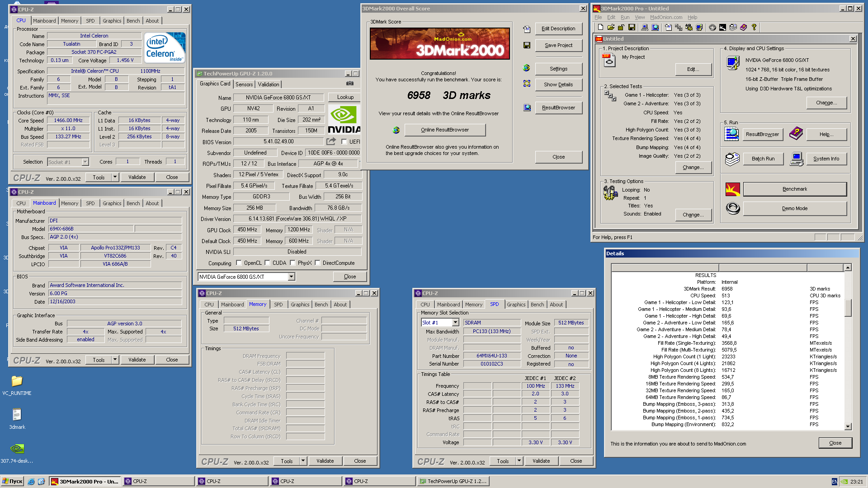Click the GPU name field NVIDIA GeForce 6800 GS/XT

coord(278,98)
